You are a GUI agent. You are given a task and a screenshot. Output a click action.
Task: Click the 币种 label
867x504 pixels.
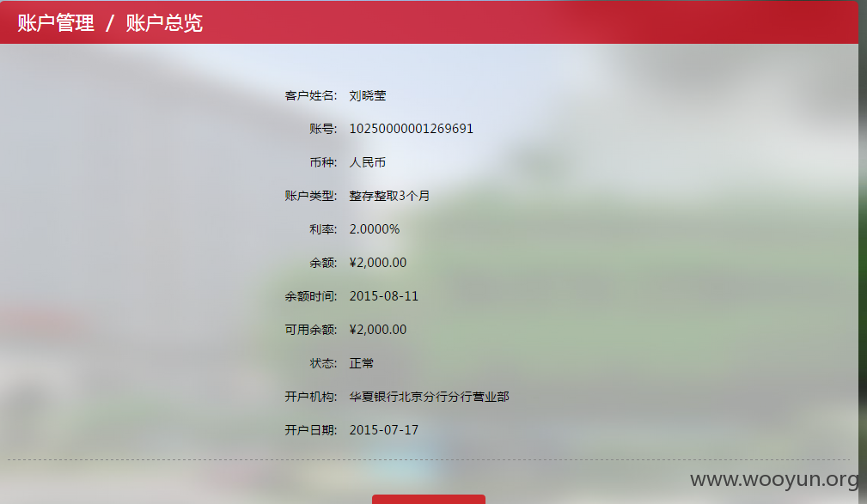coord(323,162)
